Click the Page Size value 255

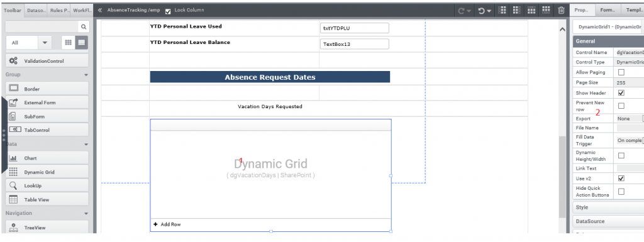click(x=630, y=82)
